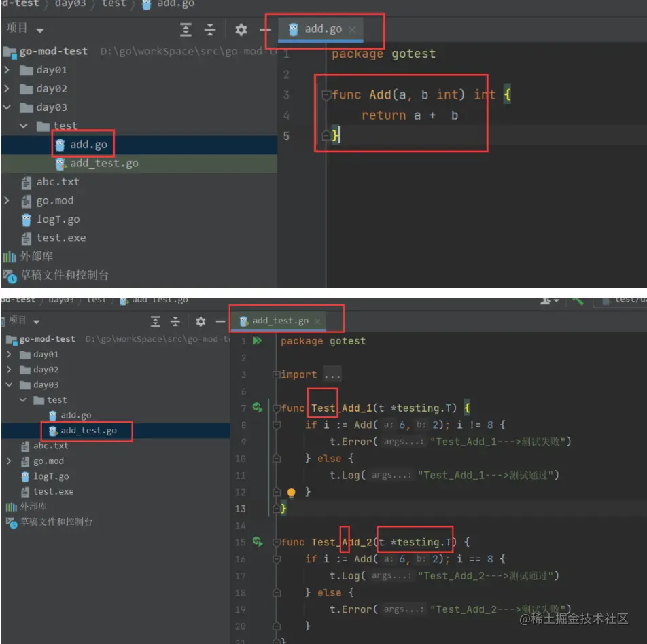Select test.exe in bottom screenshot tree
The image size is (647, 644).
48,491
